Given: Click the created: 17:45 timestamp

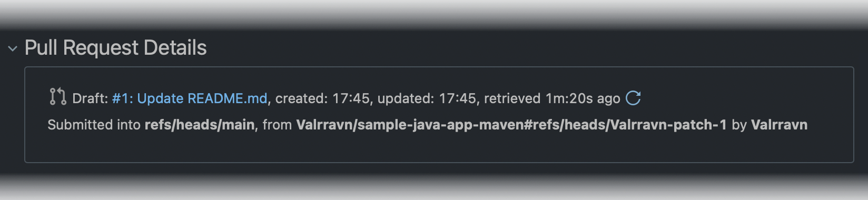Looking at the screenshot, I should 322,98.
